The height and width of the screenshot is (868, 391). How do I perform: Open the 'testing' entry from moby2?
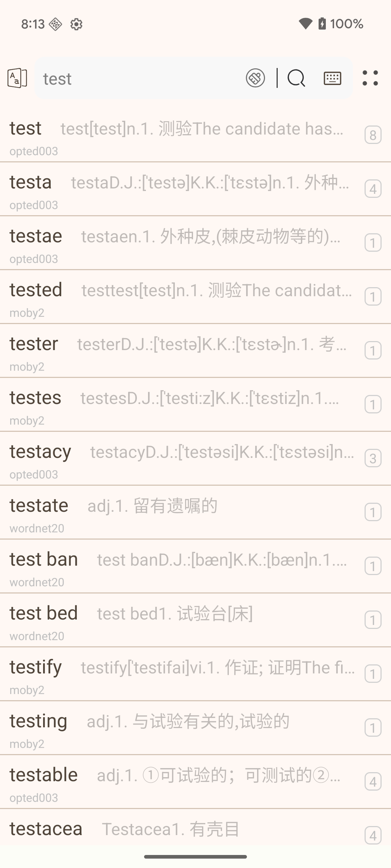[195, 728]
